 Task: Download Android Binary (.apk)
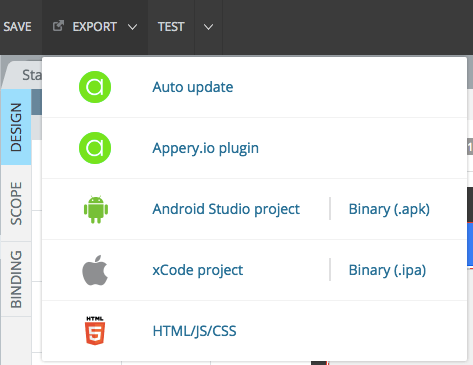(x=389, y=209)
